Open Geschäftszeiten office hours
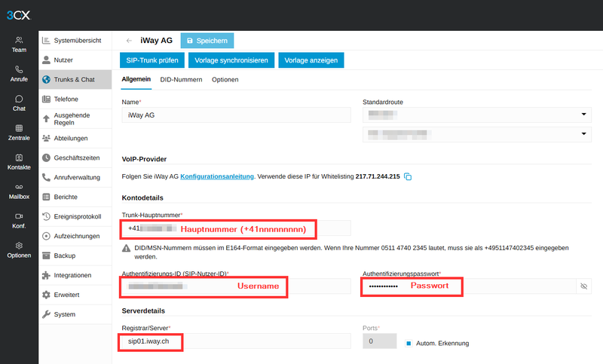 (75, 158)
